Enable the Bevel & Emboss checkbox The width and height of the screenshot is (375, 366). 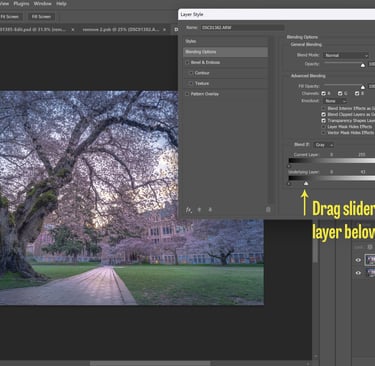(x=187, y=62)
